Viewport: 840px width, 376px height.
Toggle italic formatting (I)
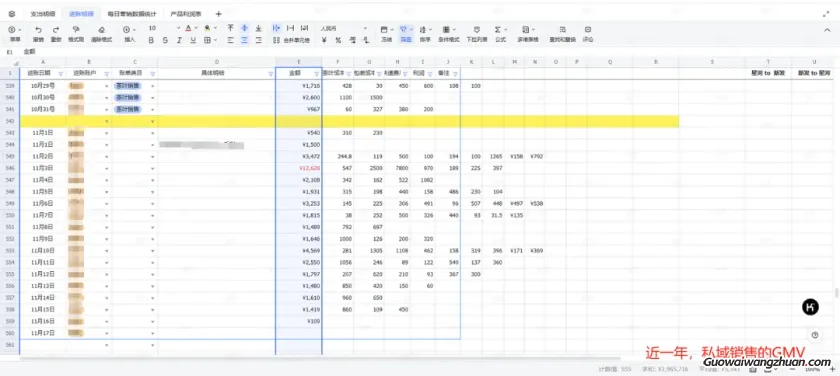(179, 40)
